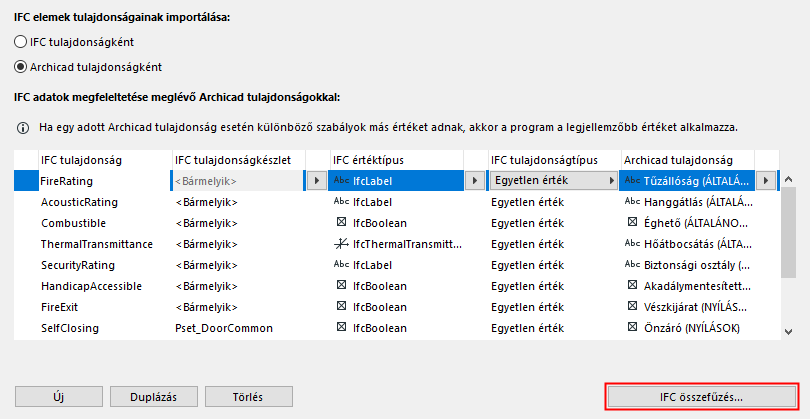Image resolution: width=810 pixels, height=419 pixels.
Task: Select the SelfClosing property row
Action: pyautogui.click(x=70, y=328)
